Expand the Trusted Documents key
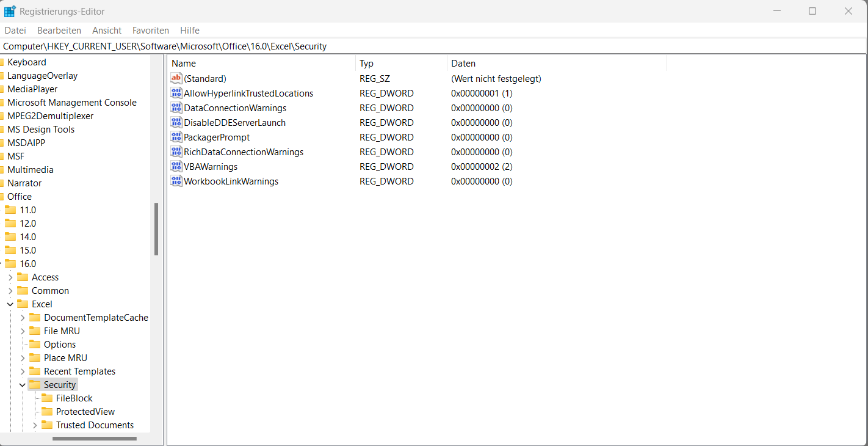The width and height of the screenshot is (868, 446). coord(35,425)
